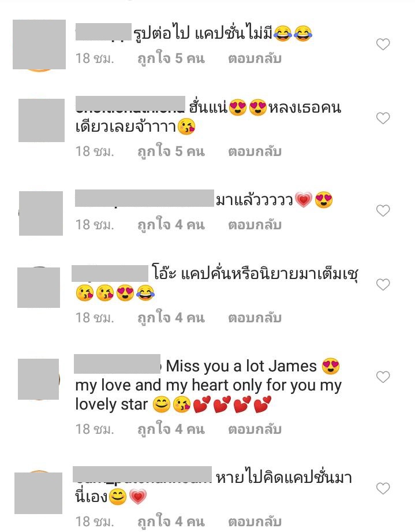Viewport: 415px width, 532px height.
Task: Tap ตอบกลับ under 'หายไปคิดแคปชั่นมา' comment
Action: pyautogui.click(x=255, y=522)
